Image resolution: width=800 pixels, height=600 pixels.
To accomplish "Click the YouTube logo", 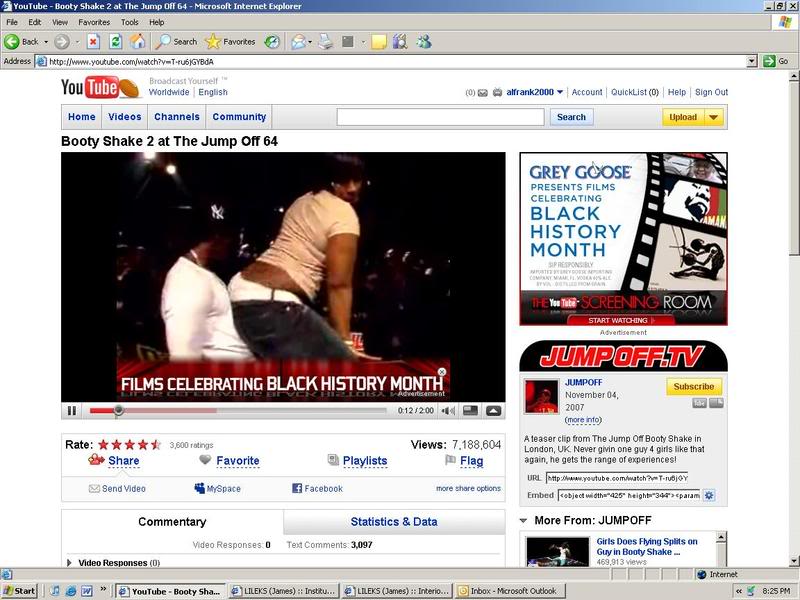I will point(100,87).
